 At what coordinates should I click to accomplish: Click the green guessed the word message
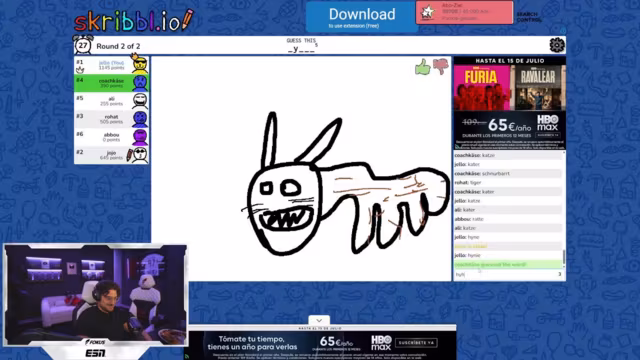(508, 264)
